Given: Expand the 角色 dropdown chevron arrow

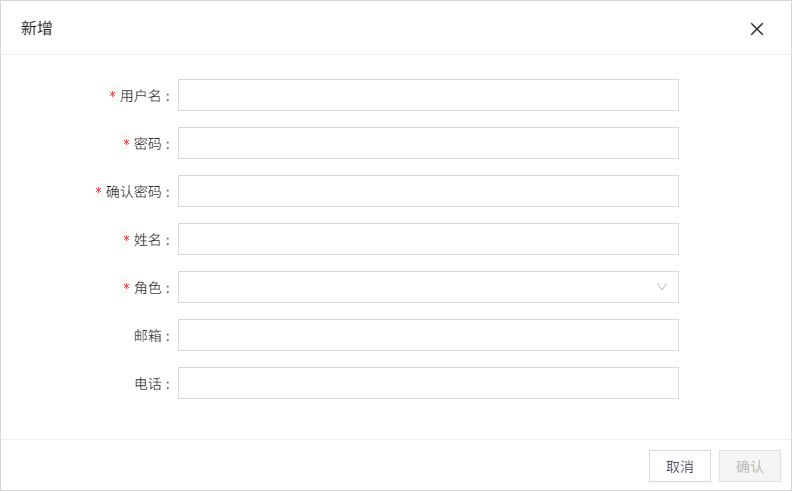Looking at the screenshot, I should 662,287.
